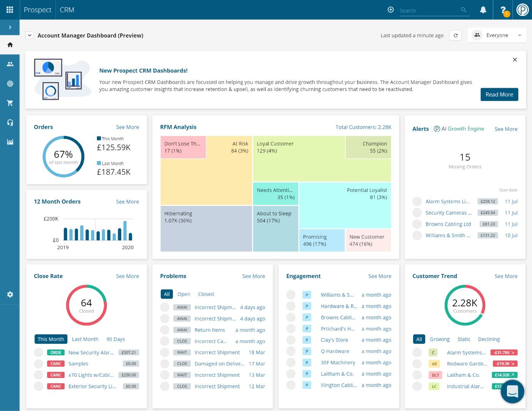
Task: Check the circle next to Incorrect Shipment problem
Action: point(165,307)
